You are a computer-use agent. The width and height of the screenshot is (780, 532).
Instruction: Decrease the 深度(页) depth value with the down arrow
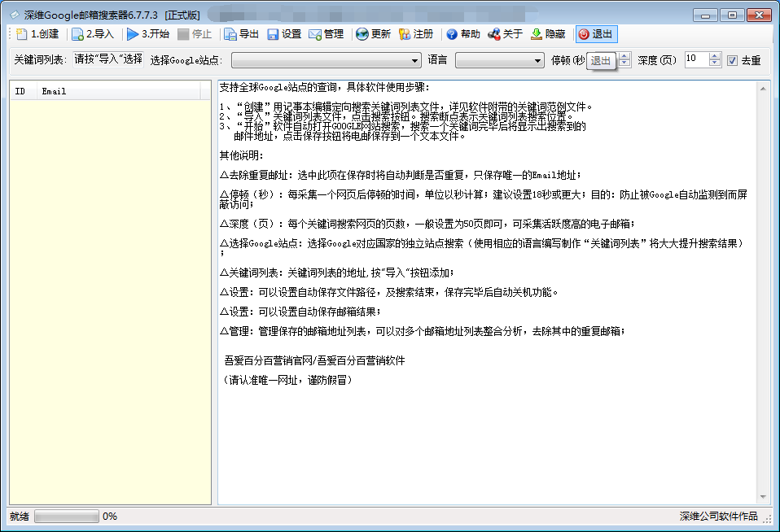(x=715, y=63)
